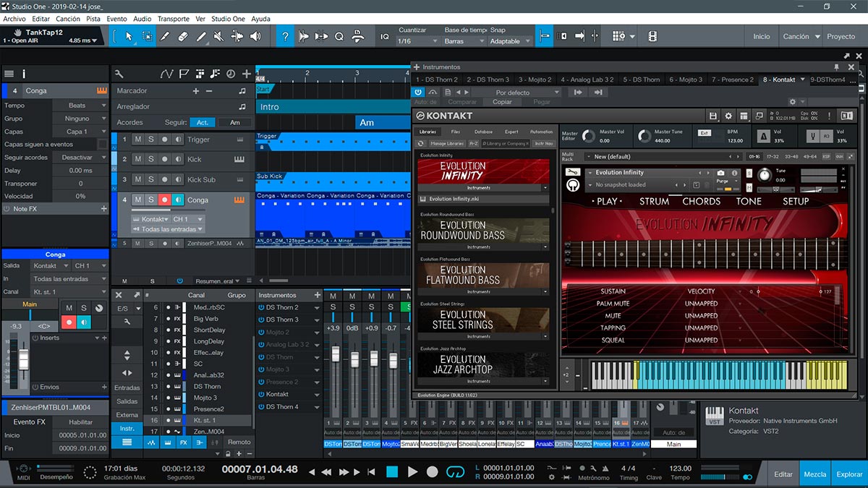Toggle record arm on Conga track
Image resolution: width=868 pixels, height=488 pixels.
point(165,200)
